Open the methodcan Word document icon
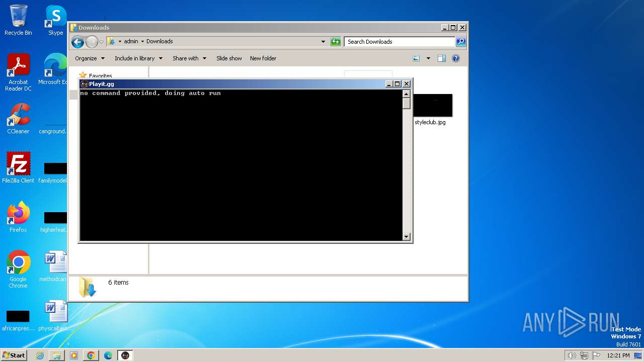This screenshot has height=362, width=644. tap(54, 266)
